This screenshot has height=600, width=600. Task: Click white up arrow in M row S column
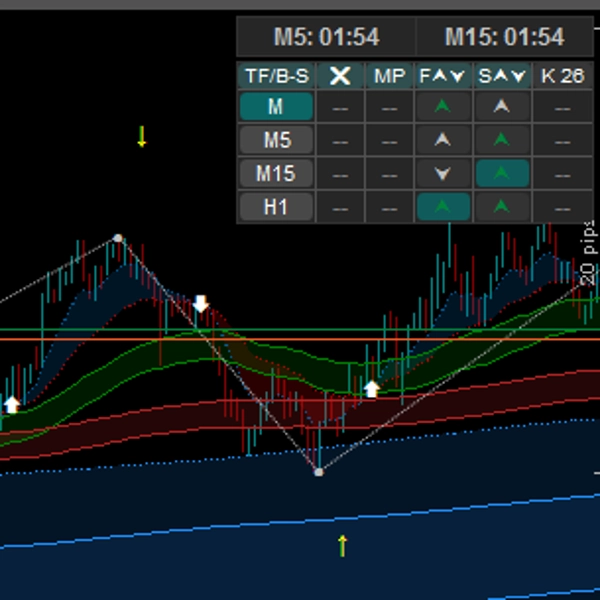pyautogui.click(x=502, y=106)
